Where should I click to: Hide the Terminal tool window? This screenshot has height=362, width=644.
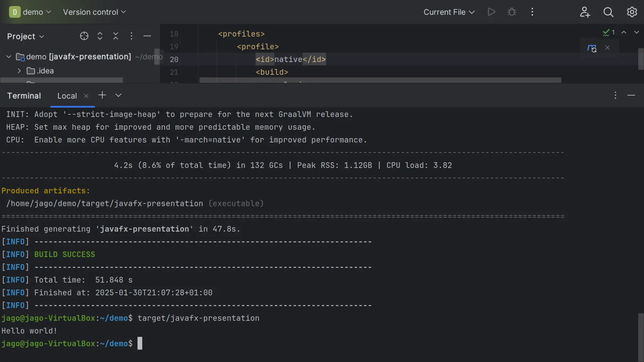(x=631, y=95)
